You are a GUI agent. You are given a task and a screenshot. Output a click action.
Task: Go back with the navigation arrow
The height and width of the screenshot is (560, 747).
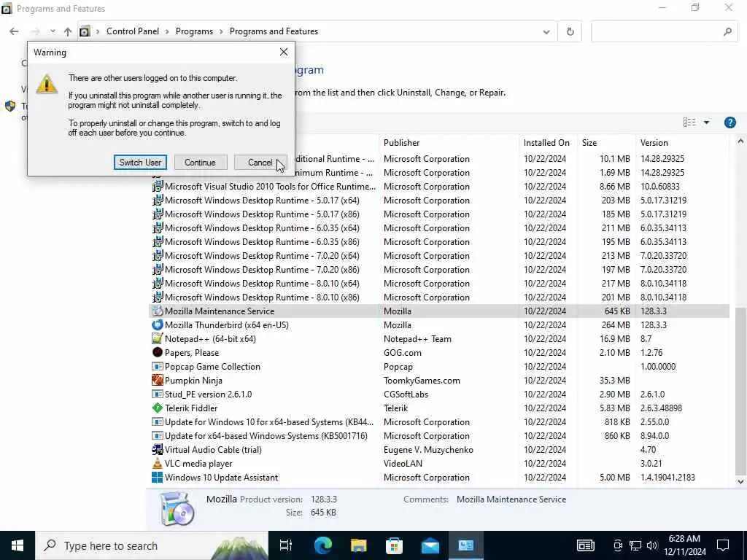(x=14, y=31)
